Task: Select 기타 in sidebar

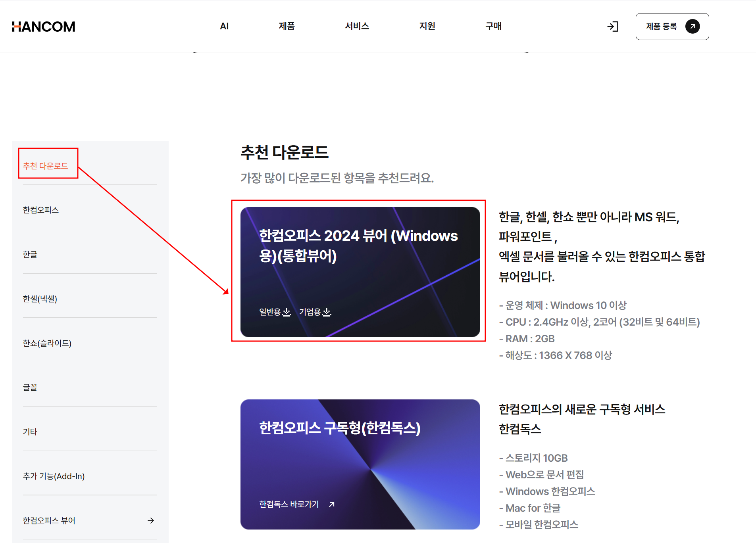Action: (x=30, y=432)
